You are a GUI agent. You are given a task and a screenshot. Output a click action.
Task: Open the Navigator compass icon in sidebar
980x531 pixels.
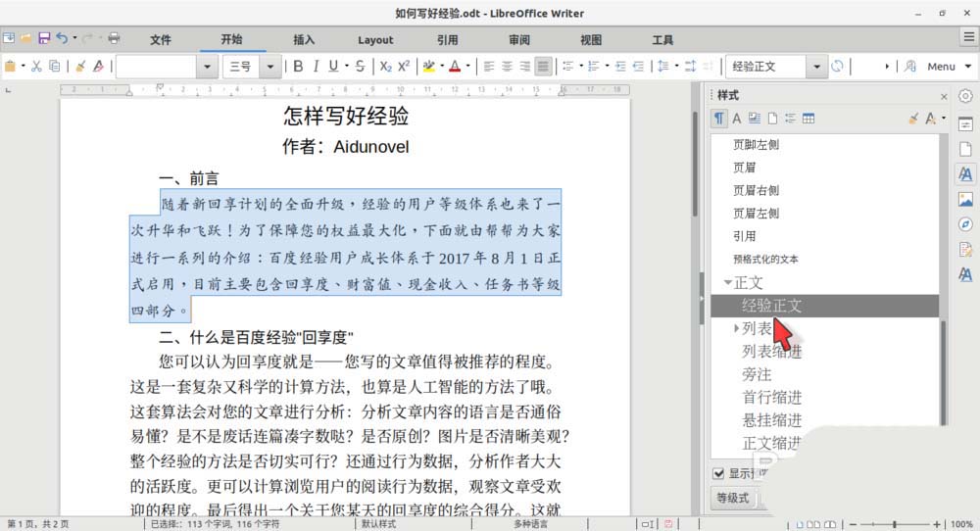(x=965, y=224)
